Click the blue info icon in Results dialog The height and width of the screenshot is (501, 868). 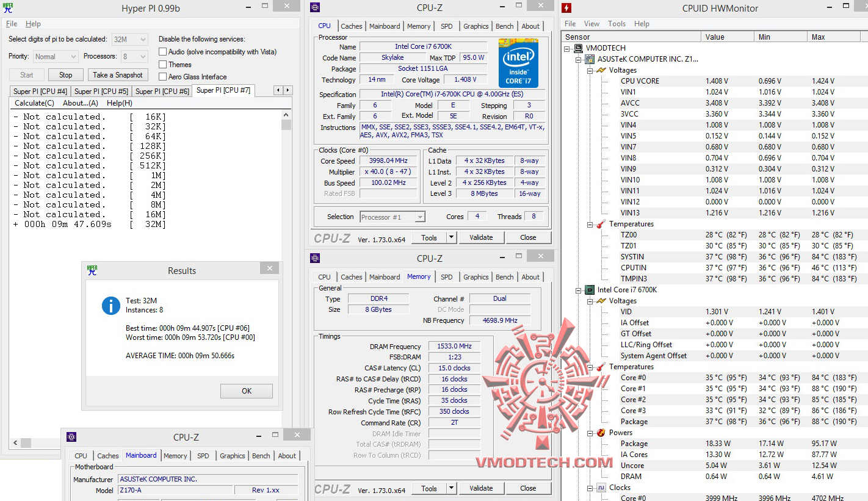[x=110, y=306]
